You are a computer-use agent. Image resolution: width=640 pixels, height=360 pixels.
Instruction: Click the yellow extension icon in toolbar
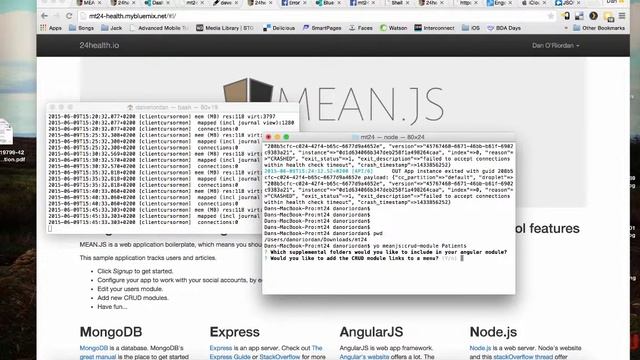pyautogui.click(x=609, y=16)
